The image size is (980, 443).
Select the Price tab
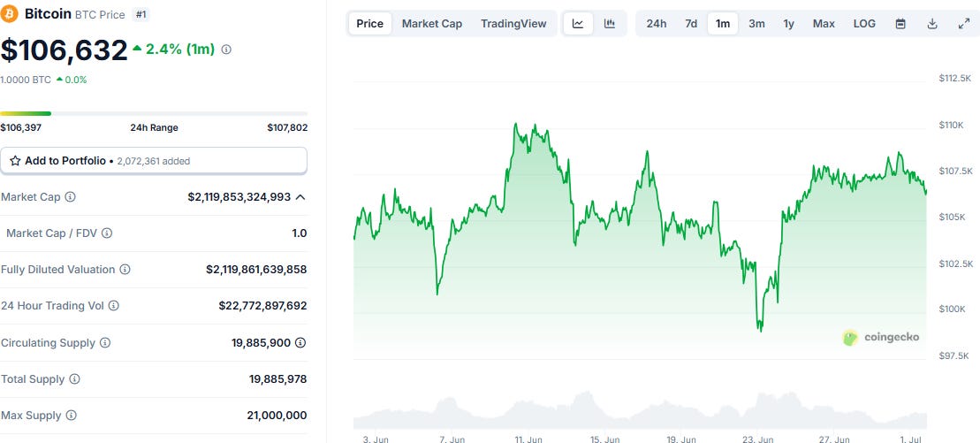(x=370, y=24)
